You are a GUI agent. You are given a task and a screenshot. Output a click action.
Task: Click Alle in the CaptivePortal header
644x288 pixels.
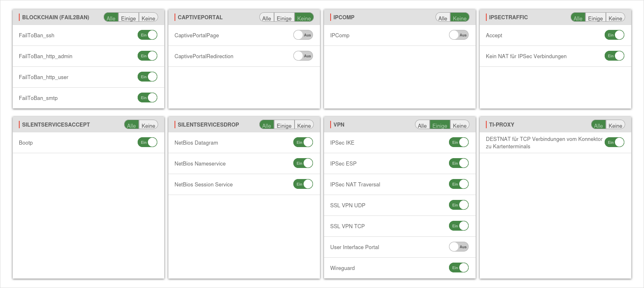(x=267, y=18)
